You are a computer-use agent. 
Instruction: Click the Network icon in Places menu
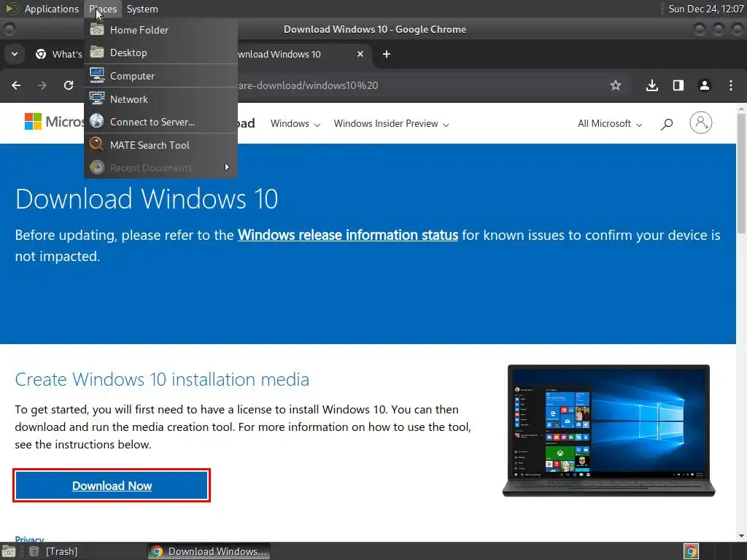97,98
